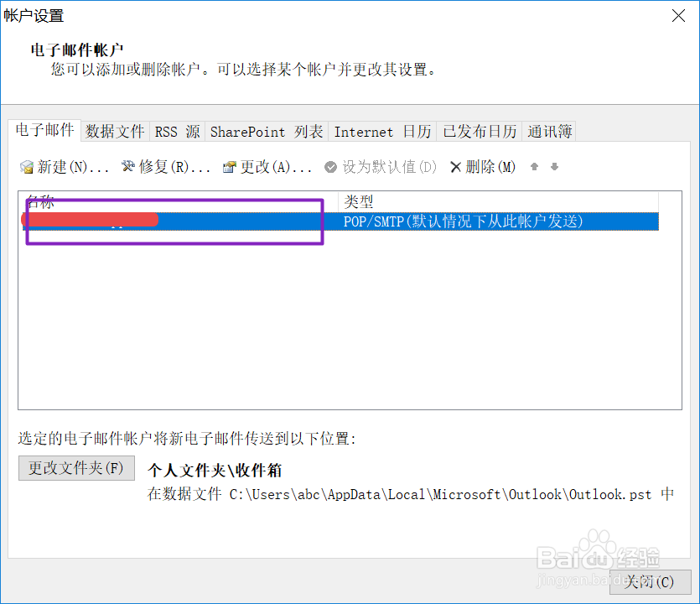Open the 通讯簿 tab
The height and width of the screenshot is (604, 700).
(x=549, y=132)
